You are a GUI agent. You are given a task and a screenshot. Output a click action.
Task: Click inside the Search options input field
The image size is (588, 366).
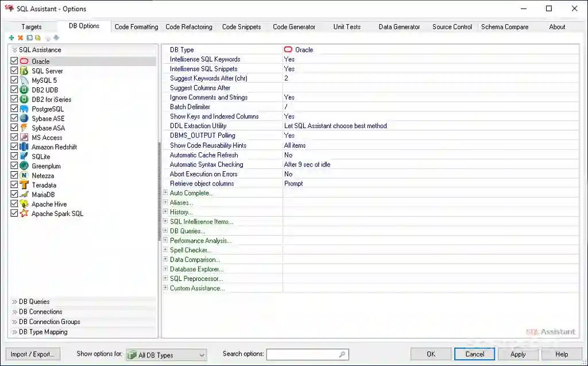pyautogui.click(x=304, y=354)
